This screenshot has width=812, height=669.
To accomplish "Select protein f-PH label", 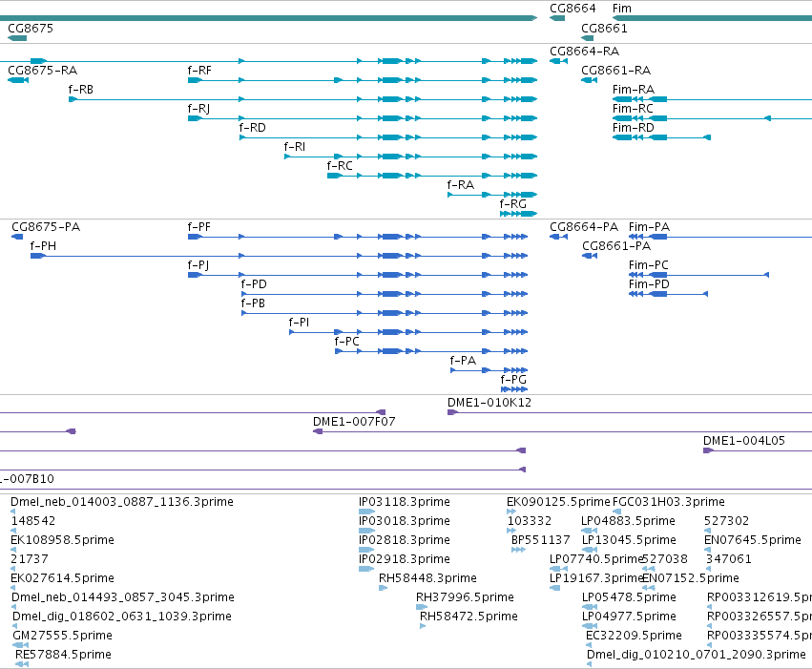I will (43, 246).
